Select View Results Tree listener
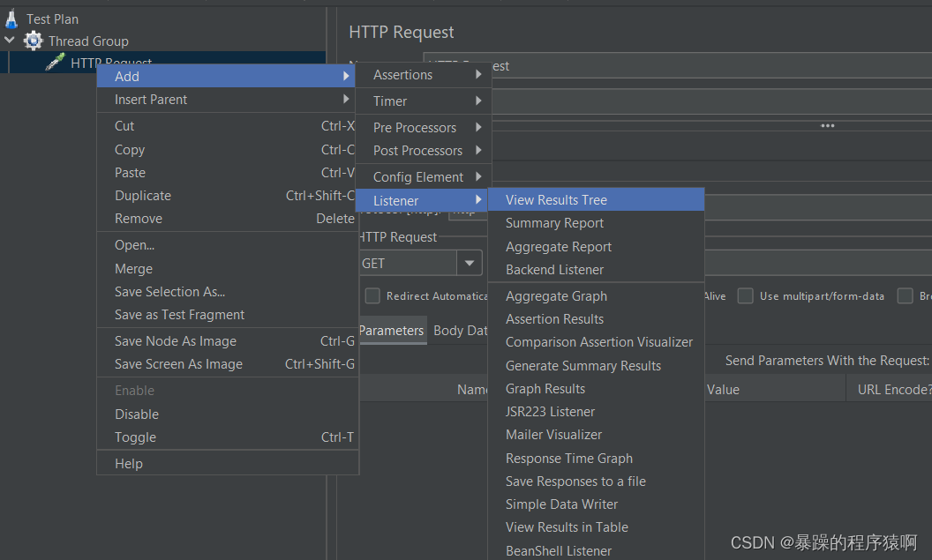 [596, 199]
